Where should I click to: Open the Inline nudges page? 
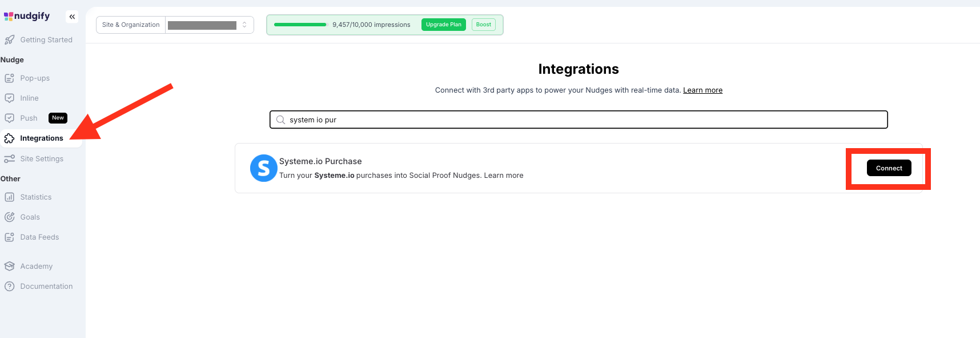click(x=29, y=98)
